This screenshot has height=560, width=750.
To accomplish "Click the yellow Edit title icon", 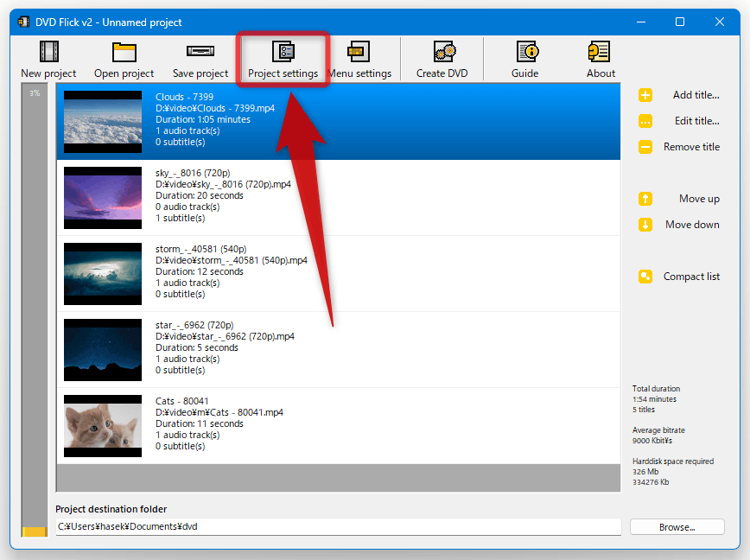I will click(645, 121).
